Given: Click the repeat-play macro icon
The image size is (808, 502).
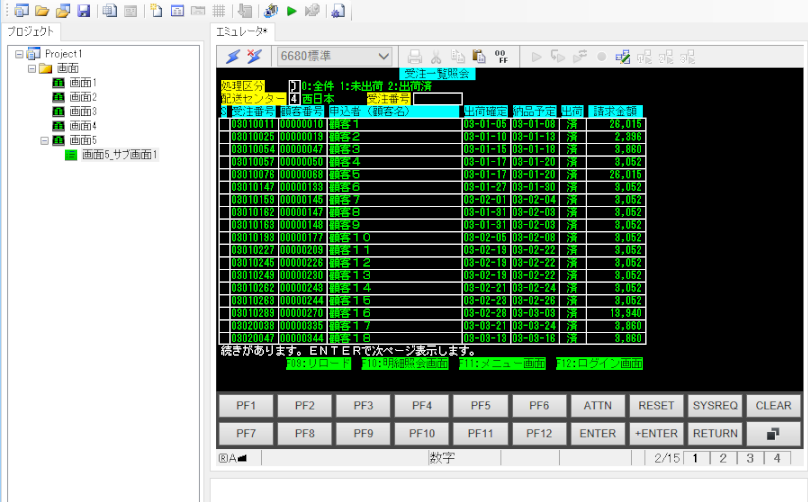Looking at the screenshot, I should [580, 57].
